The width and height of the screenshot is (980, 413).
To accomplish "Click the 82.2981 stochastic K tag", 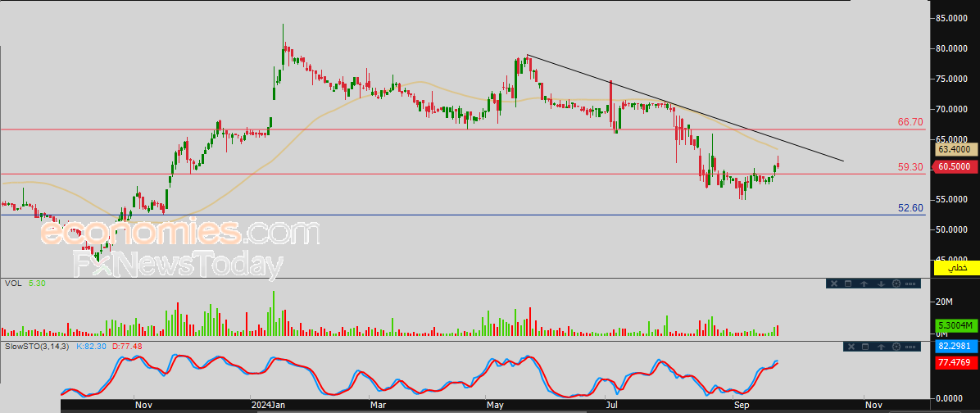I will 955,346.
